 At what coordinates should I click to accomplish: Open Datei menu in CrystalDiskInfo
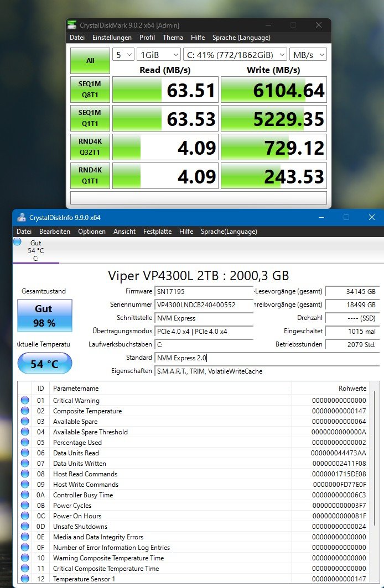click(24, 232)
